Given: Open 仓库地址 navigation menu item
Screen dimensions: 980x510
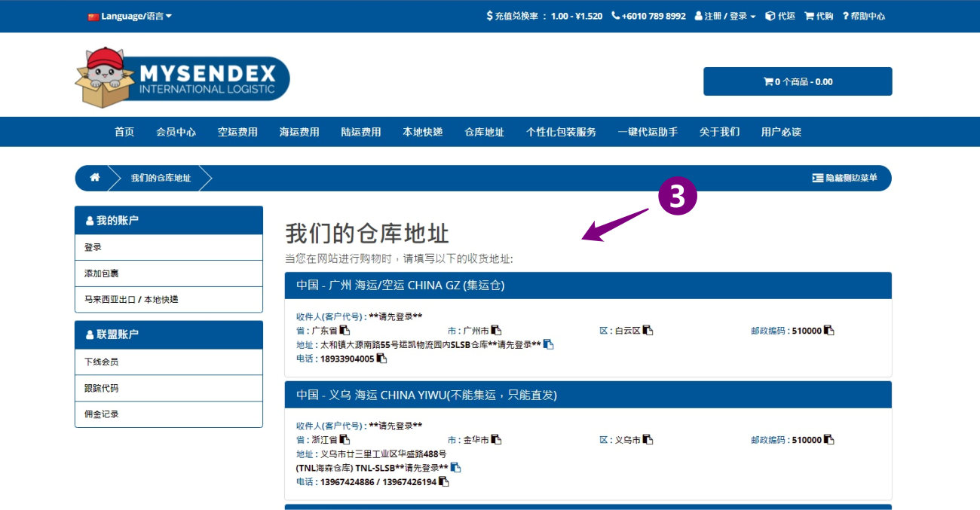Looking at the screenshot, I should [484, 132].
